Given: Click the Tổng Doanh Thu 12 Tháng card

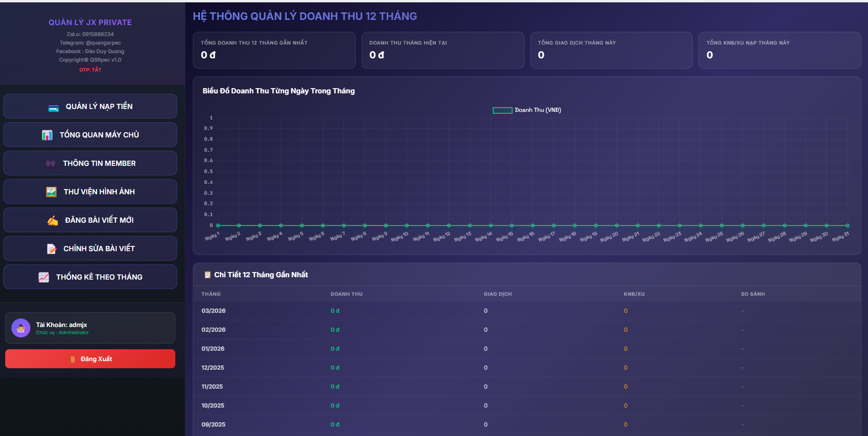Looking at the screenshot, I should pyautogui.click(x=274, y=50).
